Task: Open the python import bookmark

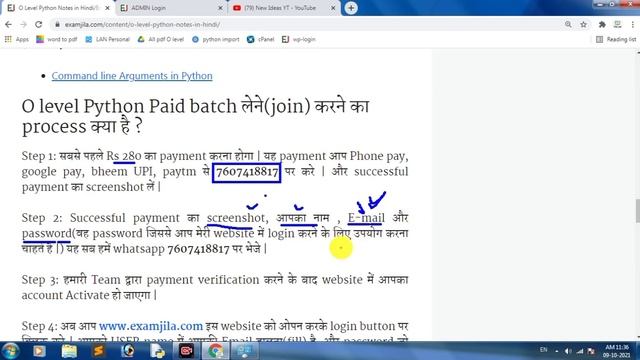Action: (216, 39)
